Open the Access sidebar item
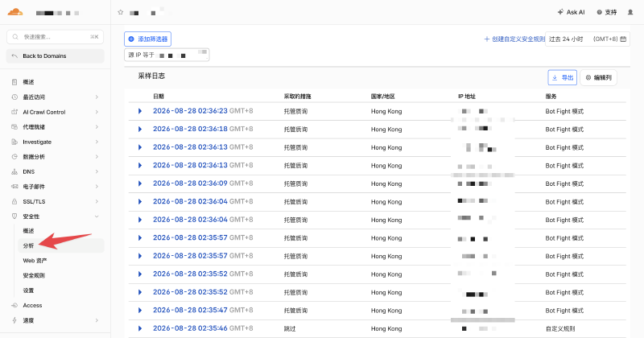 tap(32, 306)
